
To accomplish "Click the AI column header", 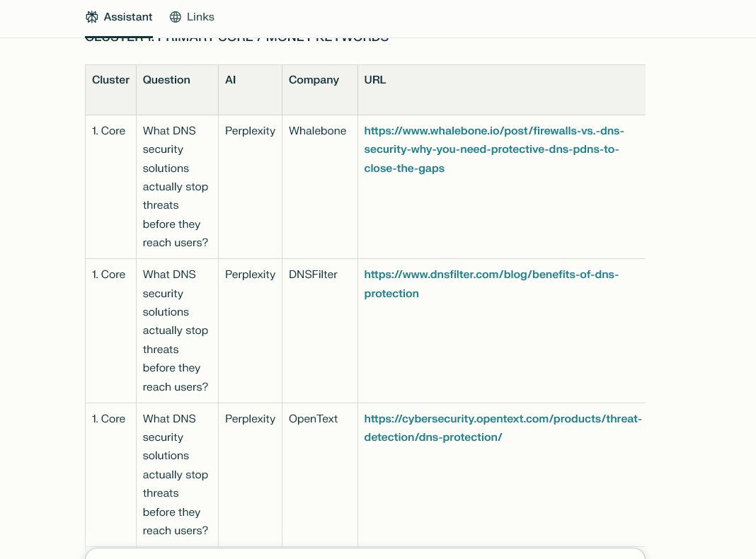I will (x=231, y=80).
